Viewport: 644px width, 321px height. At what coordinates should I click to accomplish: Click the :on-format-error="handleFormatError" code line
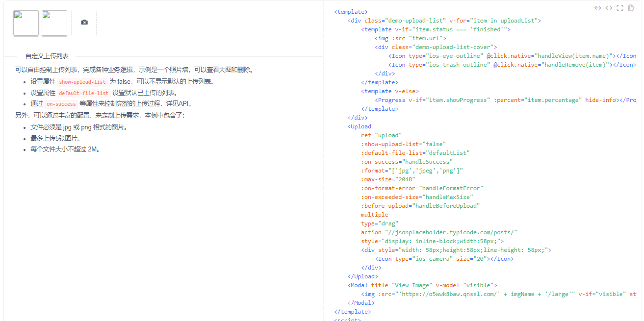click(422, 188)
